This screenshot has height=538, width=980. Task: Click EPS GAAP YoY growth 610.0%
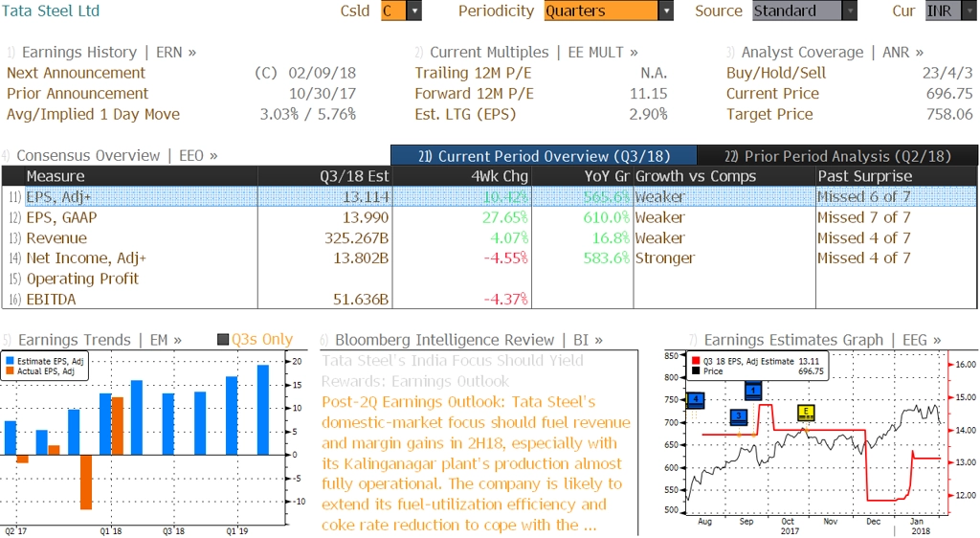pos(606,217)
